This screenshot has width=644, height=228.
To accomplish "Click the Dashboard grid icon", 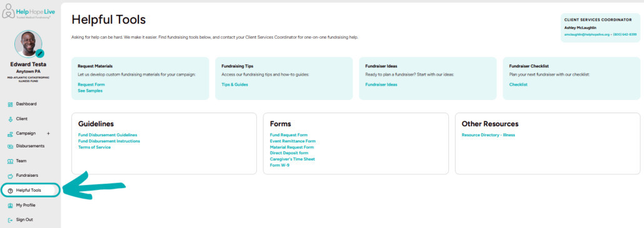I will pyautogui.click(x=10, y=104).
